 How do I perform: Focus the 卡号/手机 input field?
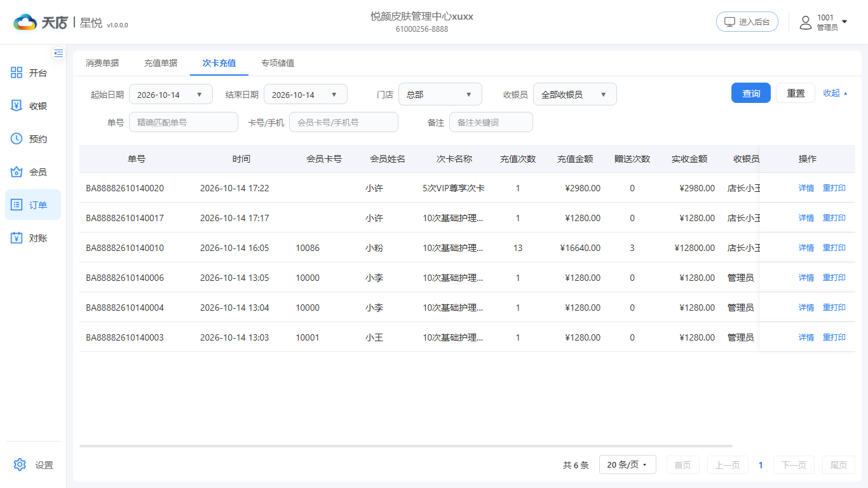[x=344, y=122]
